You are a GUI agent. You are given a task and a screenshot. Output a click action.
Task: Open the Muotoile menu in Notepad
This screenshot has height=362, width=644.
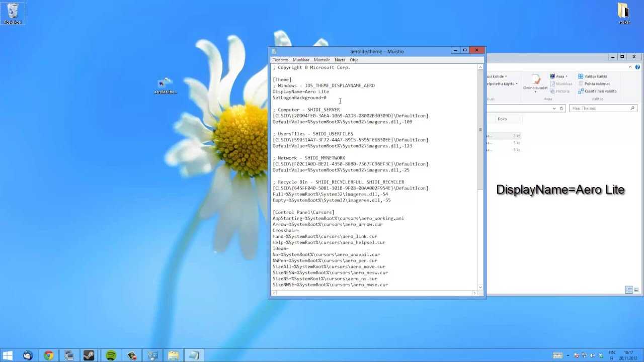click(322, 60)
